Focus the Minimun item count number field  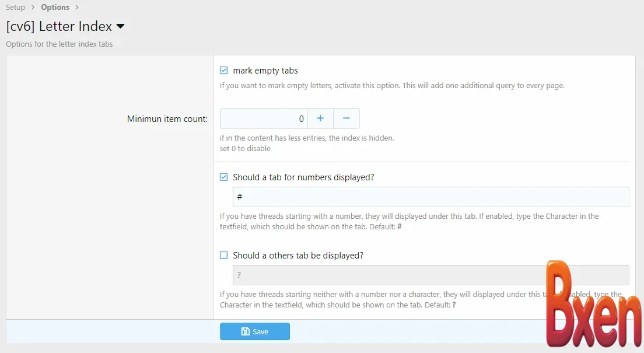(x=264, y=118)
